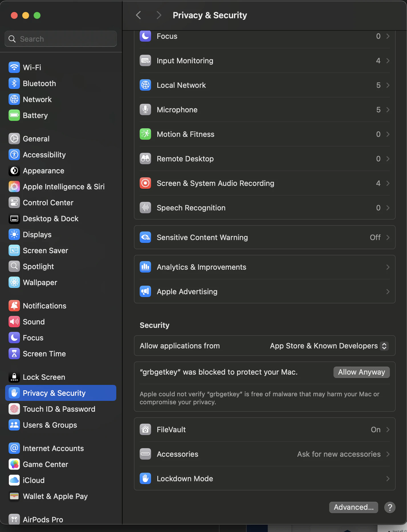Click the FileVault On status
Screen dimensions: 407x532
[376, 430]
